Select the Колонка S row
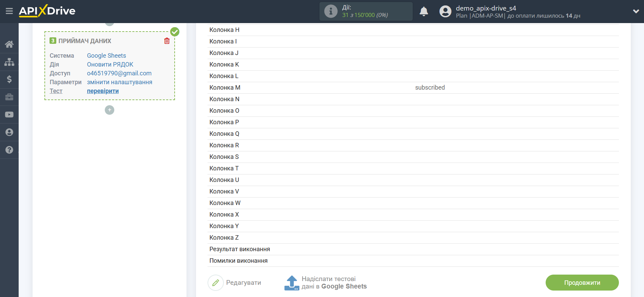 [413, 157]
